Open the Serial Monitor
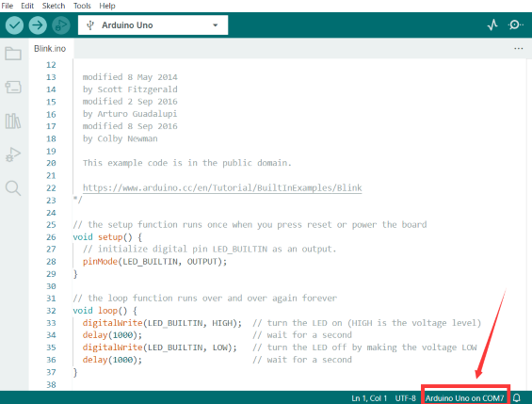This screenshot has width=532, height=404. (515, 25)
